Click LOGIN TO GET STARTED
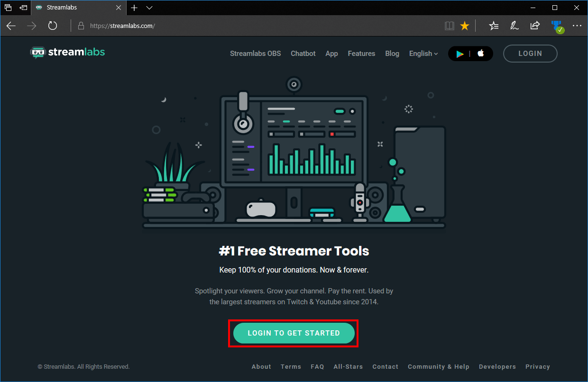Viewport: 588px width, 382px height. [x=294, y=333]
